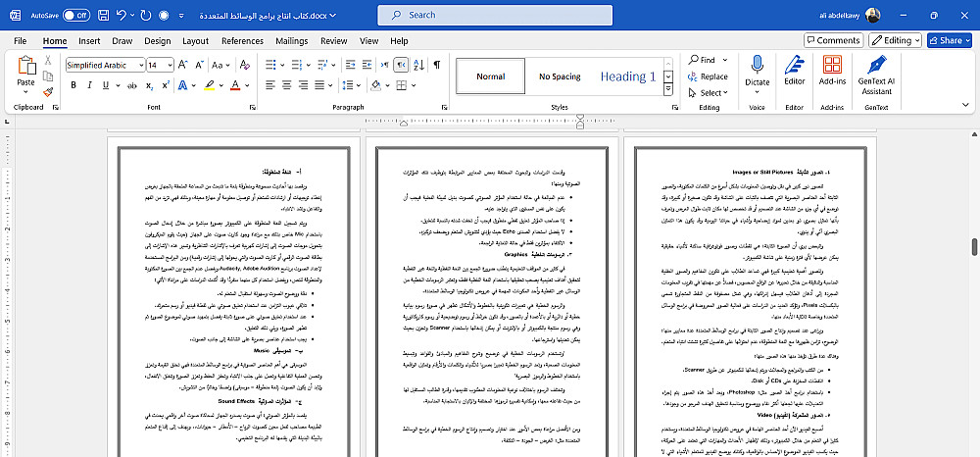
Task: Toggle show paragraph marks
Action: 437,65
